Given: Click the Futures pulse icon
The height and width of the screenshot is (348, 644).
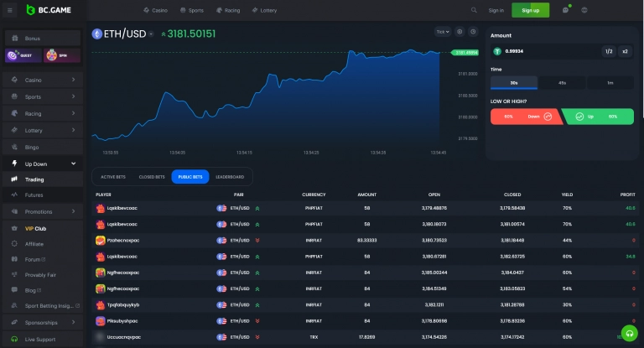Looking at the screenshot, I should tap(14, 195).
